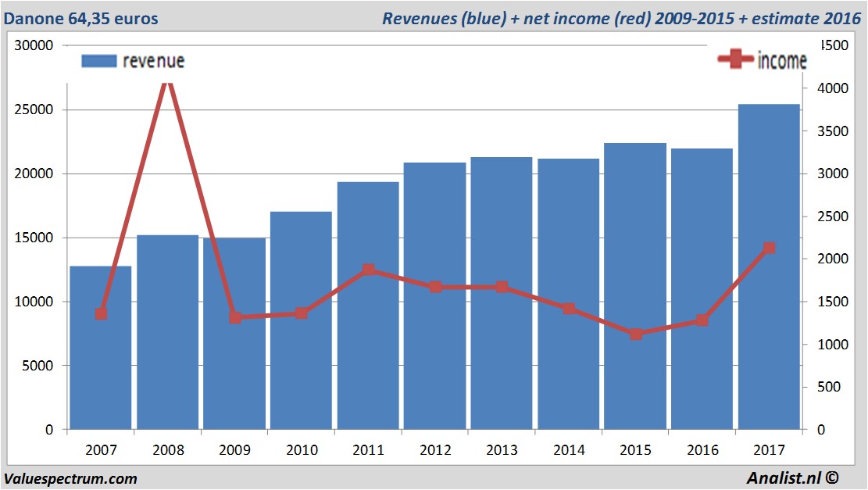Click the 30000 left axis label

click(x=34, y=45)
